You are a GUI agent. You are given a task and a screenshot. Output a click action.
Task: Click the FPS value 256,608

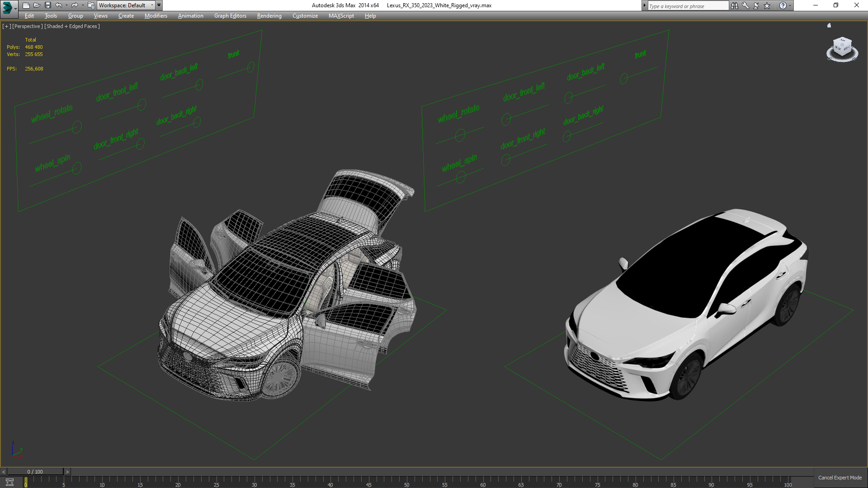click(x=34, y=69)
